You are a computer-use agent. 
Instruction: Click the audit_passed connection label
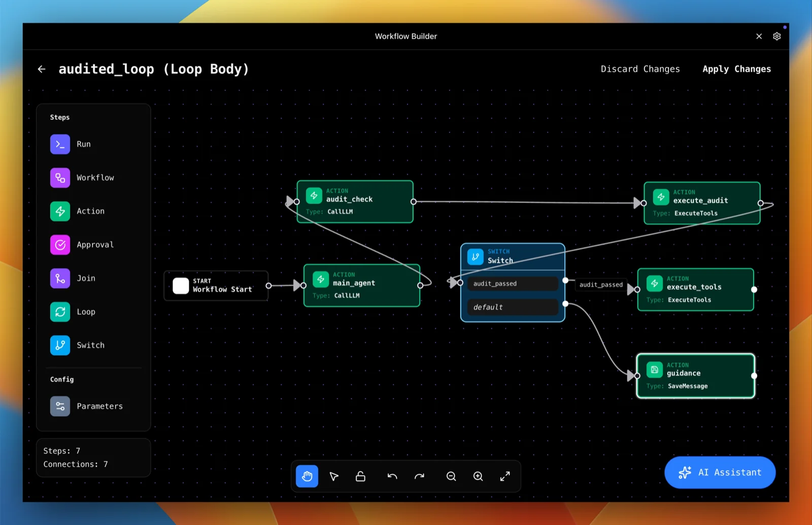601,285
